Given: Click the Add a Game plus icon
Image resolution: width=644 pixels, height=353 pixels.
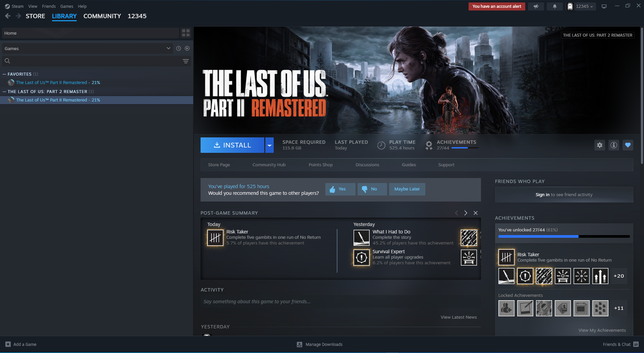Looking at the screenshot, I should (8, 344).
